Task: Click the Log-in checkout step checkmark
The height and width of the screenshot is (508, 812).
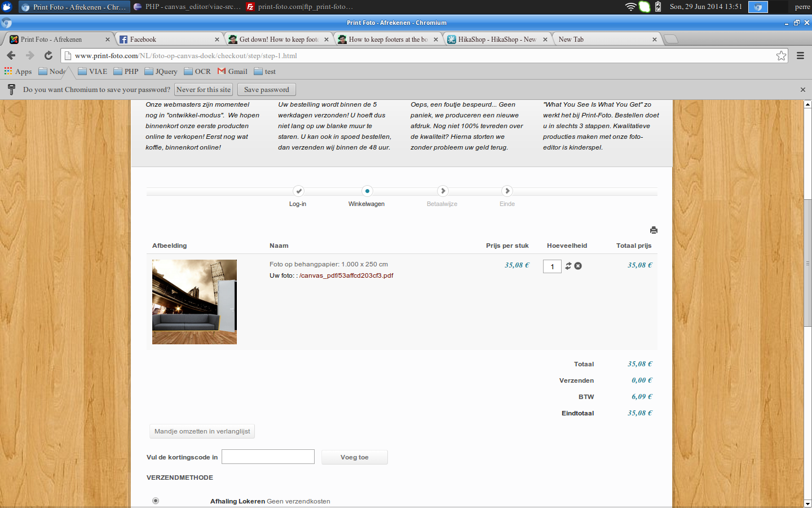Action: click(x=299, y=191)
